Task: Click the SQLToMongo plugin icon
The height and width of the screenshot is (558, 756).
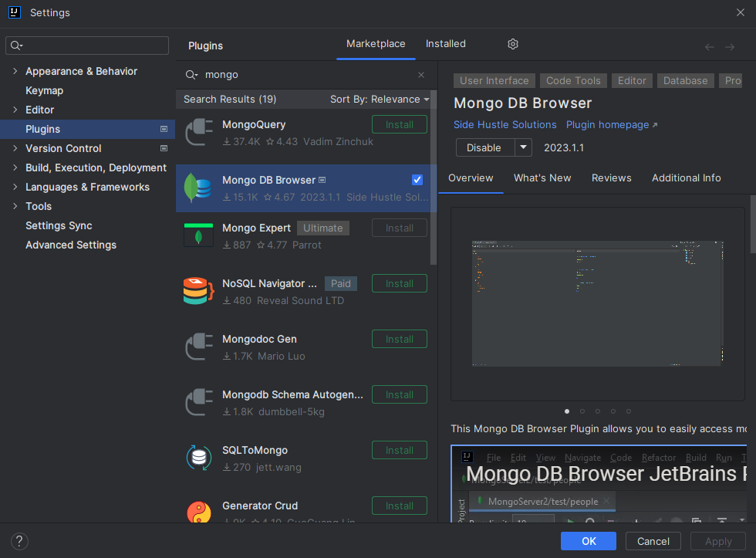Action: (x=199, y=458)
